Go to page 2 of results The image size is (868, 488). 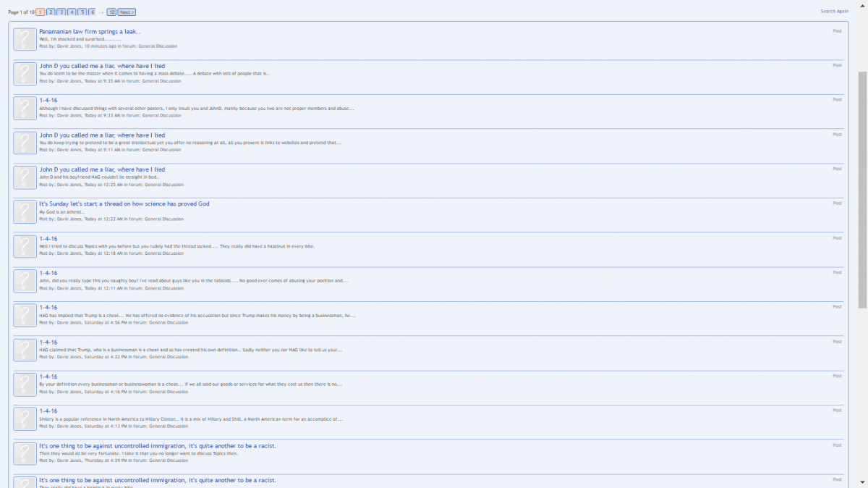(51, 12)
